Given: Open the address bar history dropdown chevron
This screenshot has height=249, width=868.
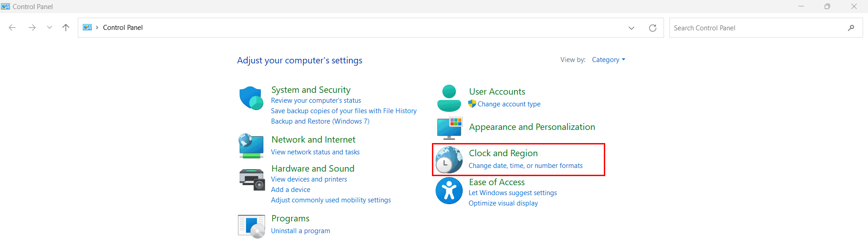Looking at the screenshot, I should click(x=631, y=28).
